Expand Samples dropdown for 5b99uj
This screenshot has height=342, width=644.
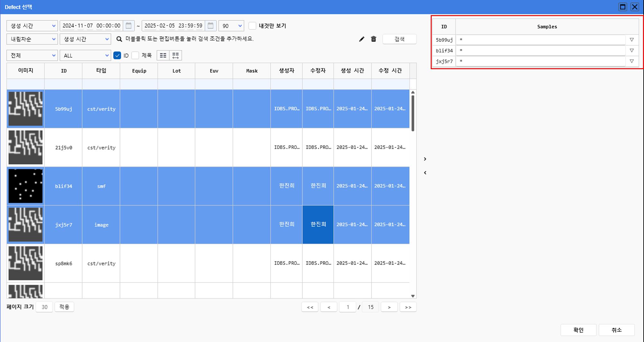632,40
